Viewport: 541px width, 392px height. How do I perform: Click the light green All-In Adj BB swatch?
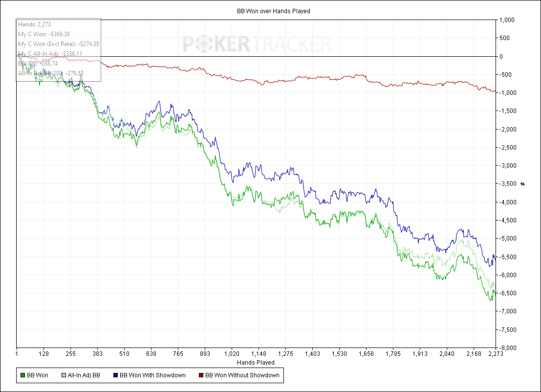point(64,375)
